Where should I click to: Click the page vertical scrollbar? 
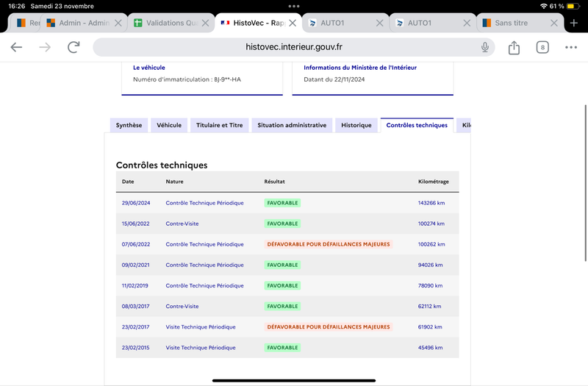tap(585, 183)
